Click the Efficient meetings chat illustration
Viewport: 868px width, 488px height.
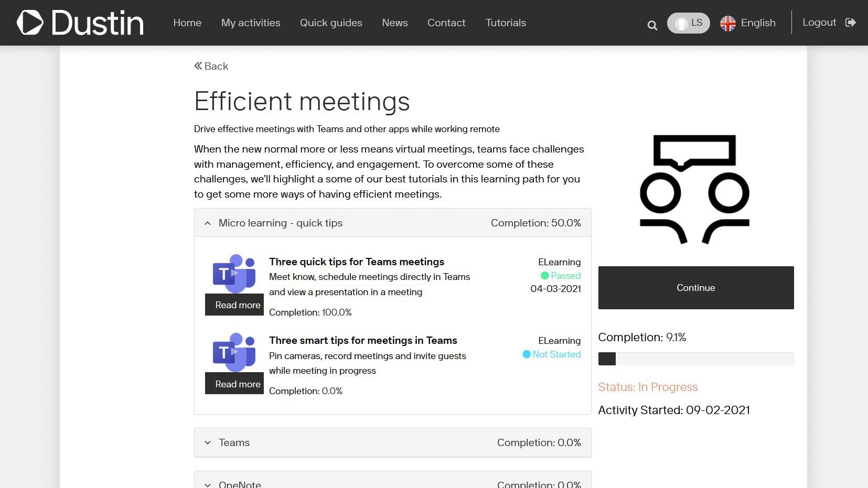pos(694,189)
